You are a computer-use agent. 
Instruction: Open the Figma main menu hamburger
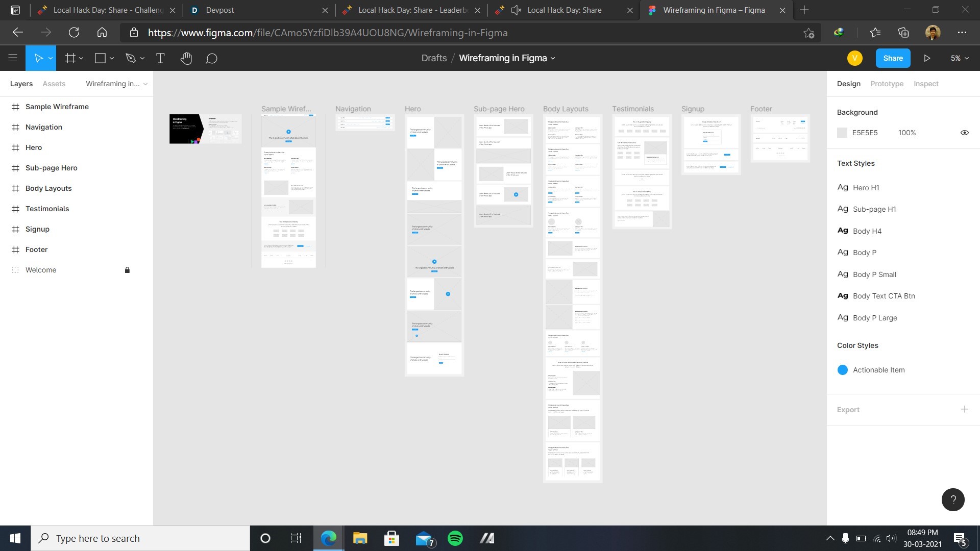(13, 58)
